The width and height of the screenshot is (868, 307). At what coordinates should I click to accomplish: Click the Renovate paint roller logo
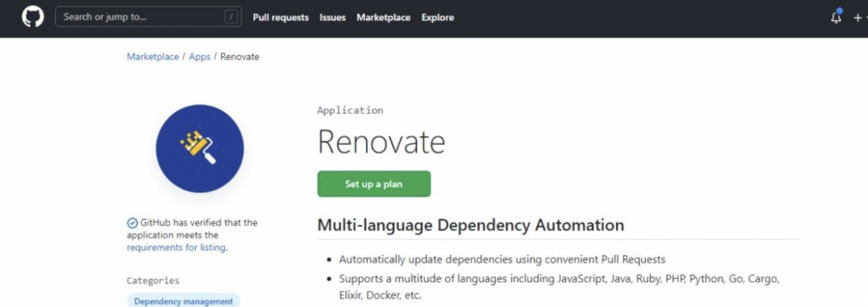pyautogui.click(x=200, y=148)
